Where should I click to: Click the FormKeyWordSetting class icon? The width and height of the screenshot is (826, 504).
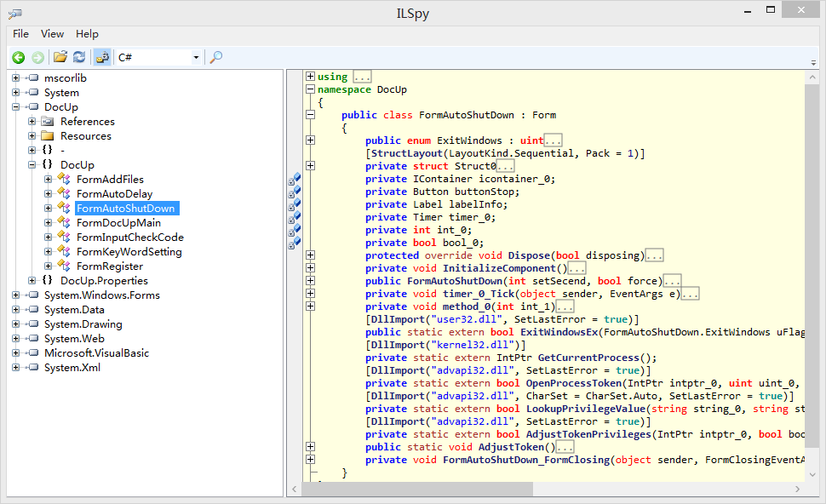[x=64, y=251]
